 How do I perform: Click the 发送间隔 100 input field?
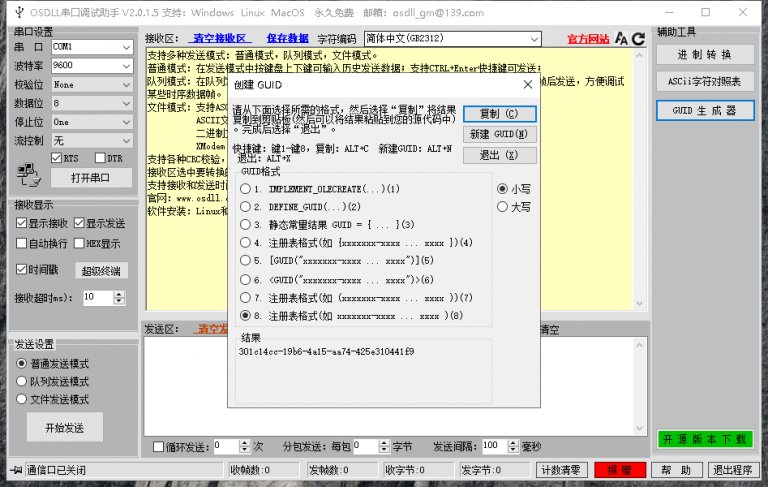pos(495,446)
